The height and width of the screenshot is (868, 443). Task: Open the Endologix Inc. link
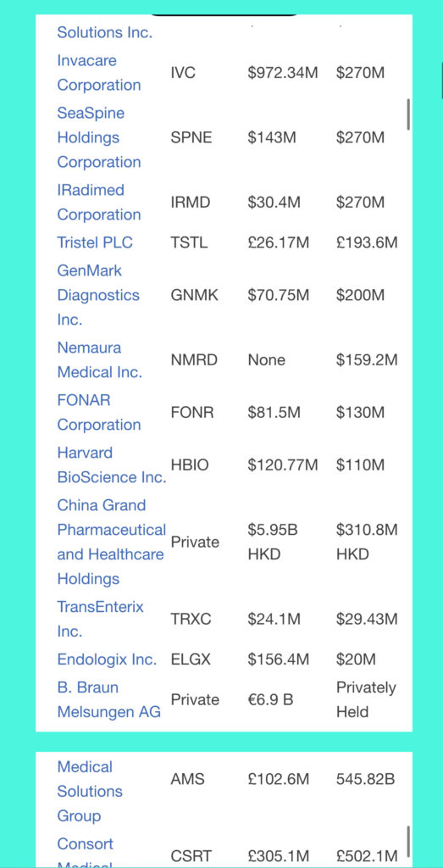pos(107,659)
